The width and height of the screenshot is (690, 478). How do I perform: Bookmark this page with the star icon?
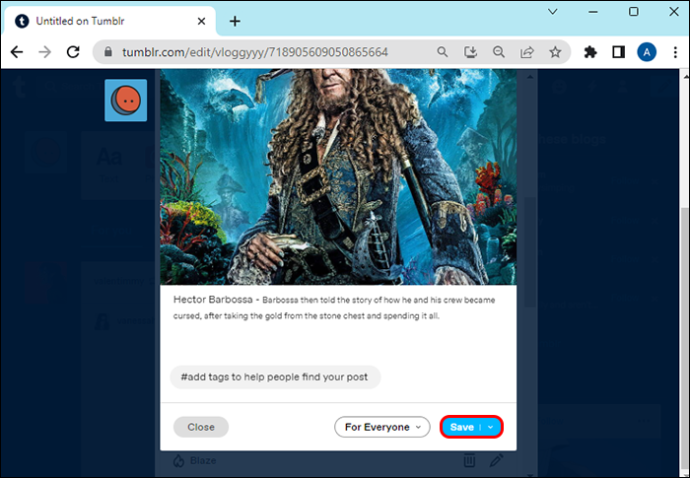[555, 52]
